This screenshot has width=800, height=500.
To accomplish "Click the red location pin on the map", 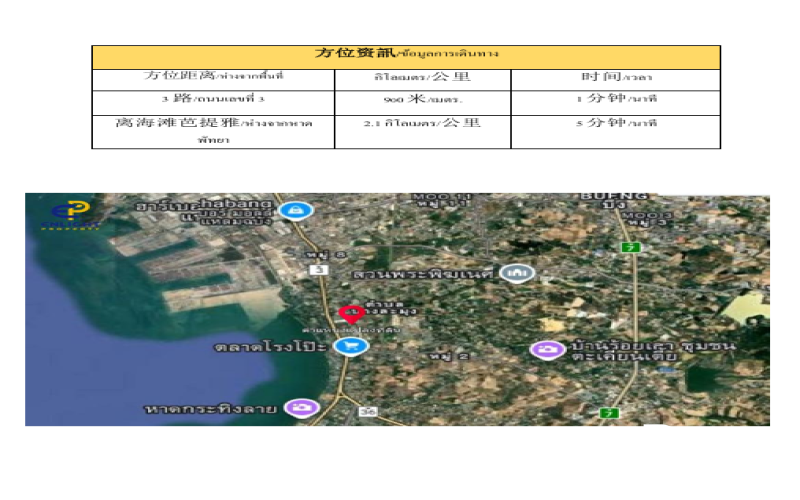I will coord(350,314).
